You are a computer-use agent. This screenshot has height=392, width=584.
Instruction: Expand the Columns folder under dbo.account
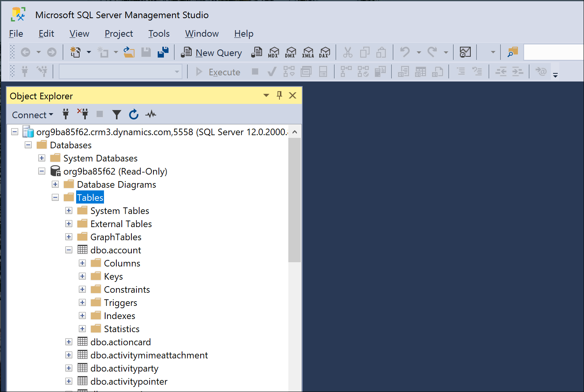82,263
